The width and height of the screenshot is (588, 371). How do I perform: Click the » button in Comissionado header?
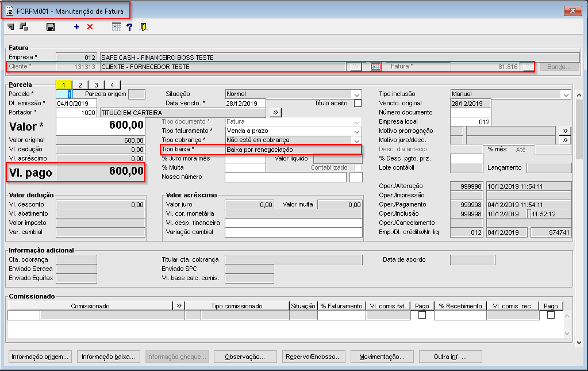(x=179, y=306)
